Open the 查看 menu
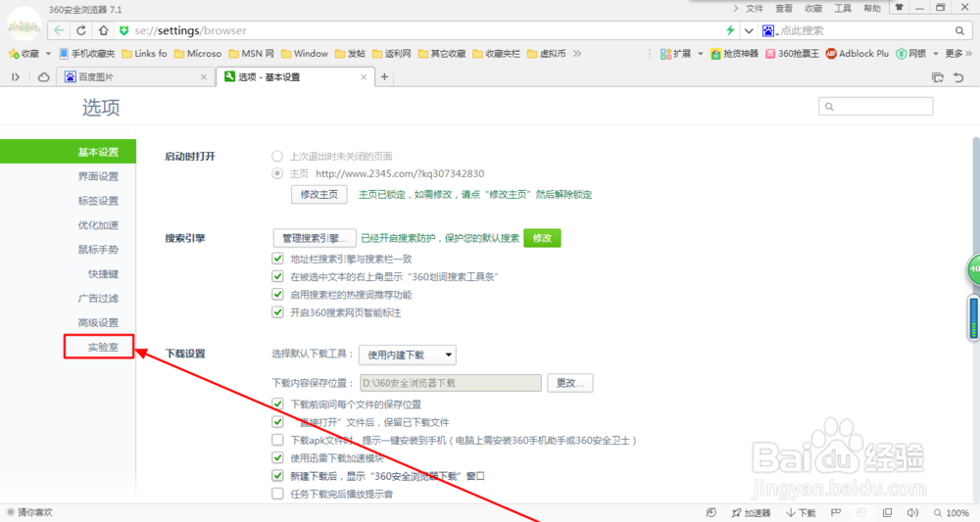This screenshot has width=980, height=522. (784, 8)
